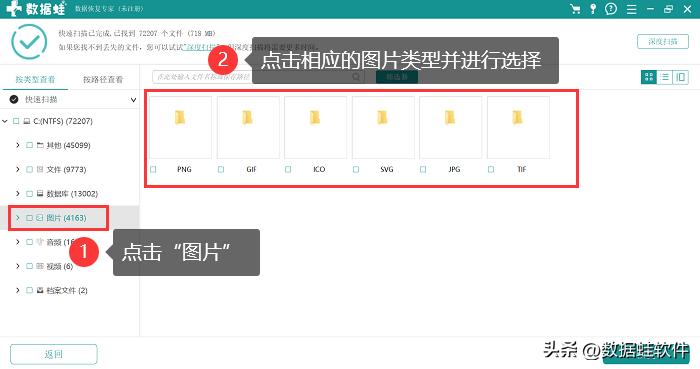Select the C:(NTFS) (72207) drive row
700x369 pixels.
click(70, 121)
